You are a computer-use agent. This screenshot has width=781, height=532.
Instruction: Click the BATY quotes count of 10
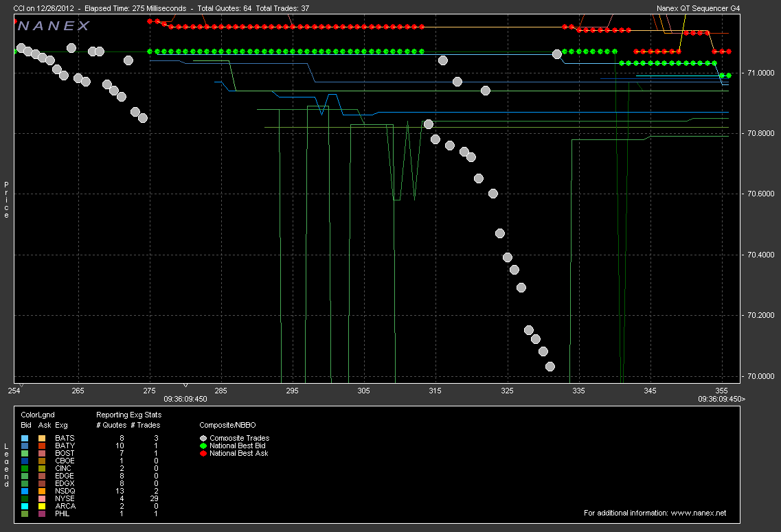tap(120, 446)
